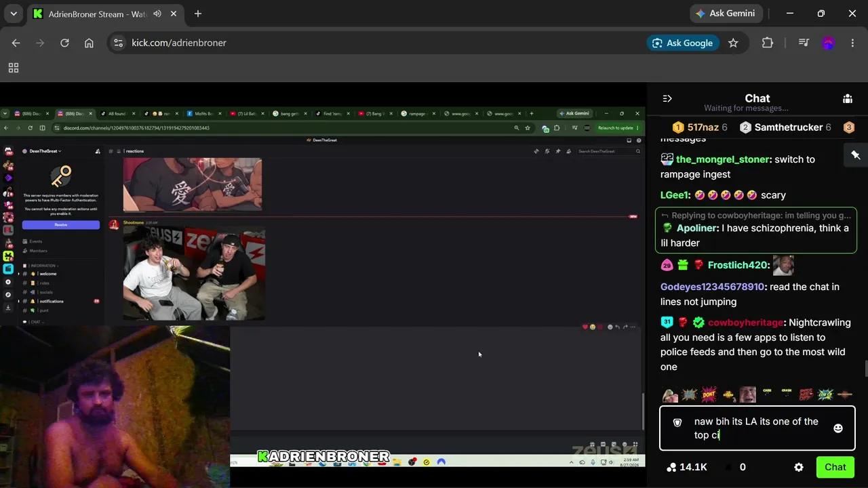The image size is (868, 488).
Task: Click the chat identity shield icon
Action: coord(677,422)
